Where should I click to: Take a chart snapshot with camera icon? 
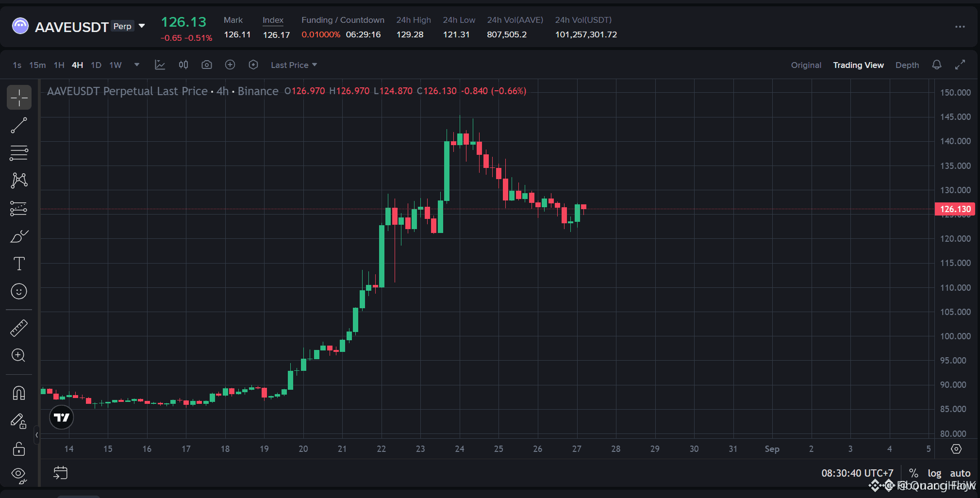coord(207,65)
